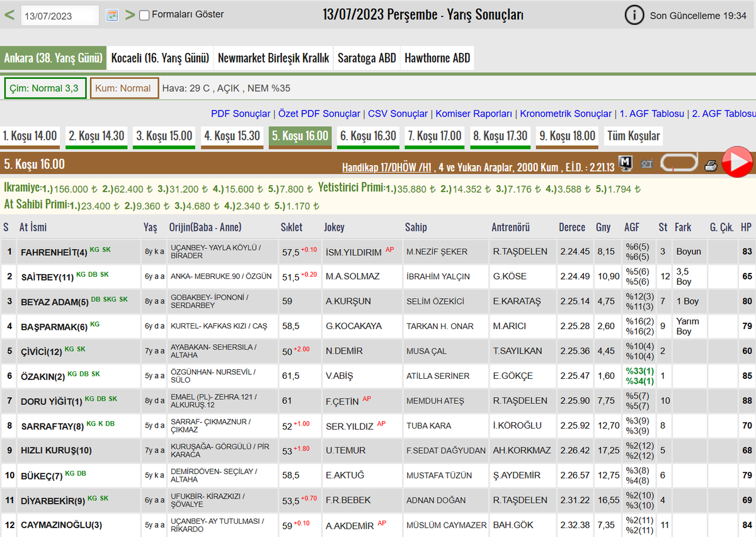
Task: Open Komiser Raporları link
Action: (474, 114)
